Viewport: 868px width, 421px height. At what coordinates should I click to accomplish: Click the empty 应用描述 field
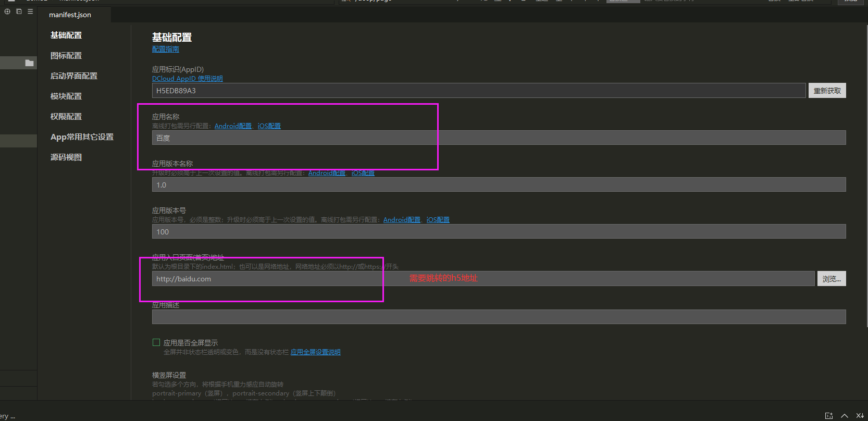click(499, 317)
